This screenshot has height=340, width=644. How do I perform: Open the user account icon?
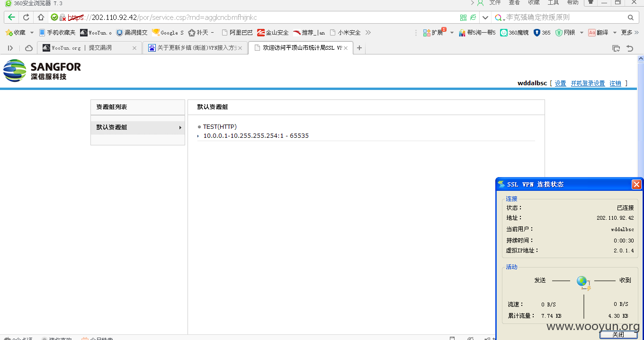[x=480, y=3]
